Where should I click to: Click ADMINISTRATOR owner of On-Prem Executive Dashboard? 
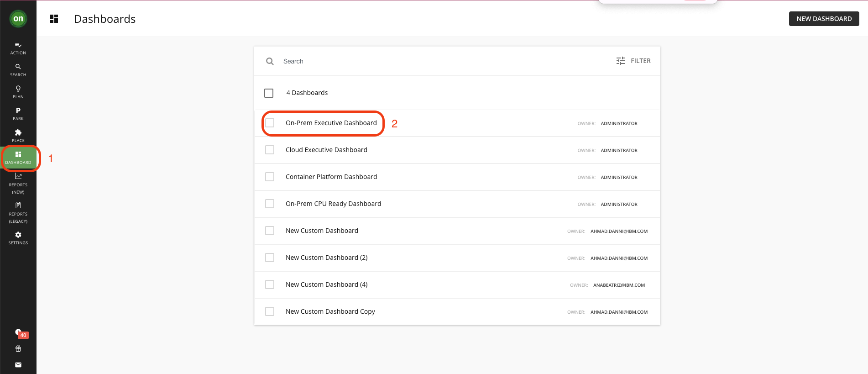click(619, 123)
